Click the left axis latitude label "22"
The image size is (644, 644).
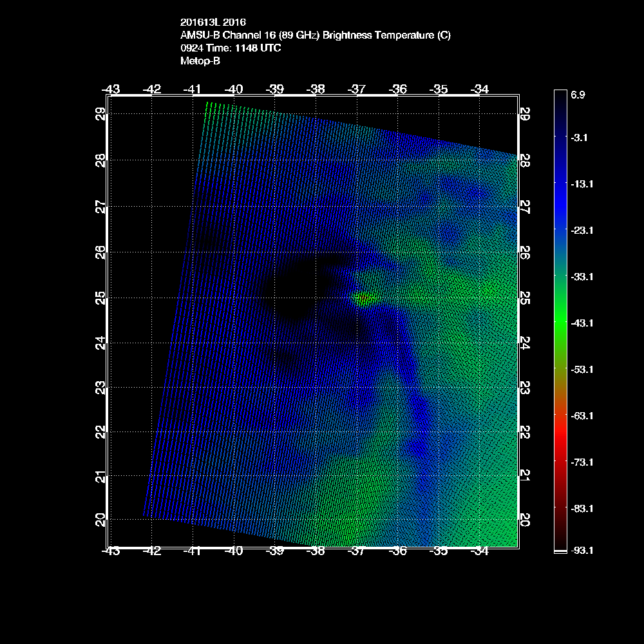pyautogui.click(x=100, y=432)
